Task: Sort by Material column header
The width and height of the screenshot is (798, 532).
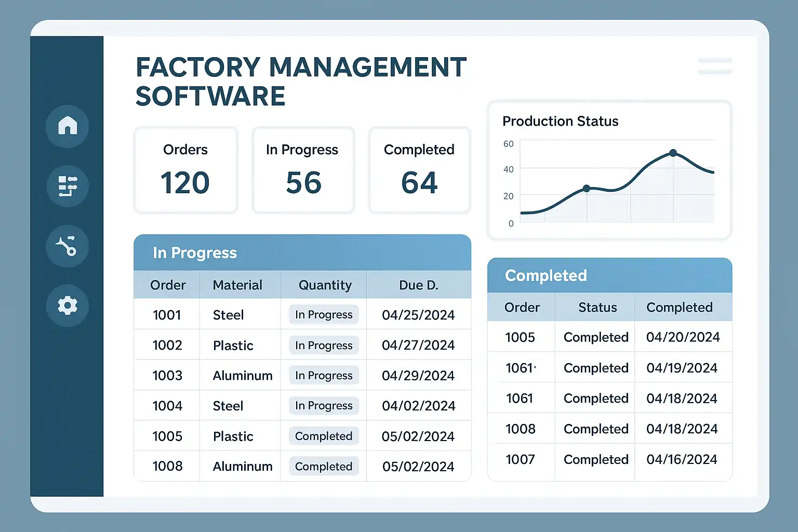Action: tap(237, 285)
